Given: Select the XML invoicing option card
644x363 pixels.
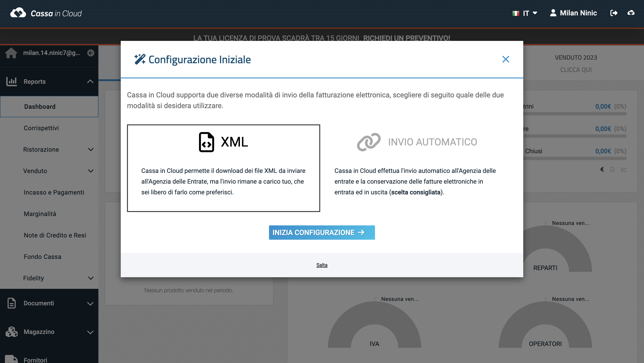Looking at the screenshot, I should click(x=224, y=168).
